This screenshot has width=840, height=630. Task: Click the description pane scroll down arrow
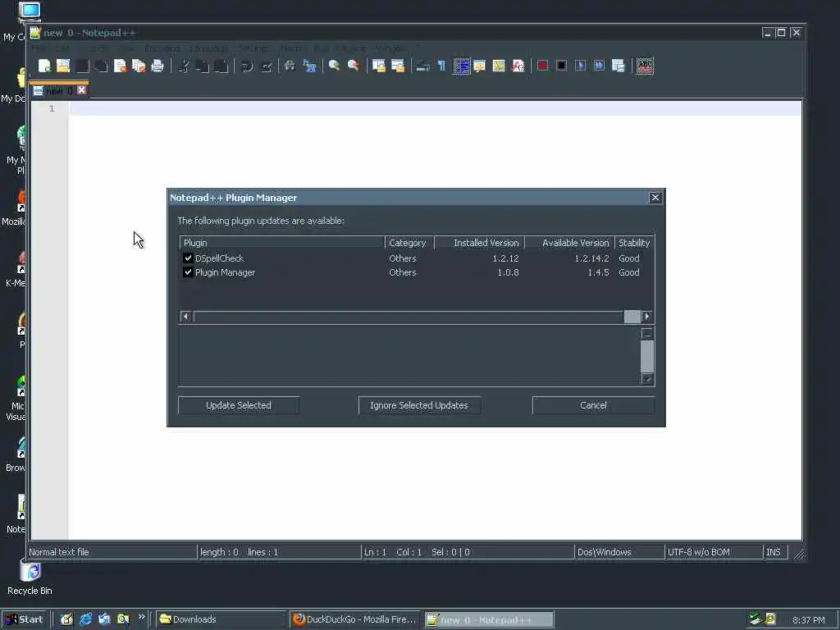pyautogui.click(x=647, y=379)
